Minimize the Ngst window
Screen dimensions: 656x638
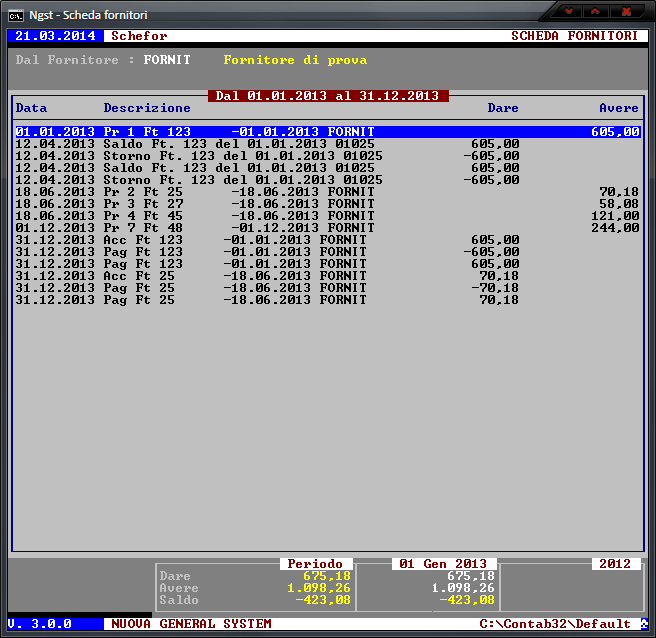(568, 11)
